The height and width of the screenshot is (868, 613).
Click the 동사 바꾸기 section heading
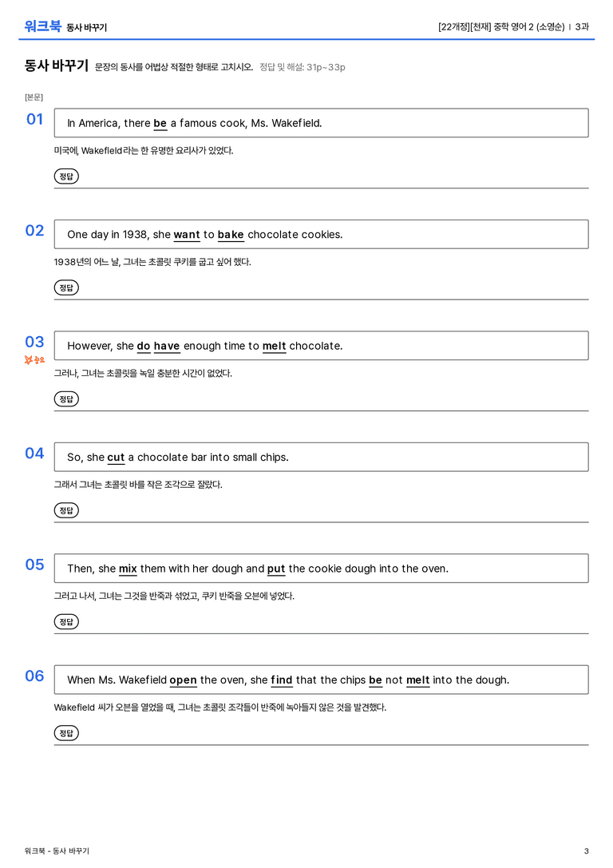(x=57, y=65)
